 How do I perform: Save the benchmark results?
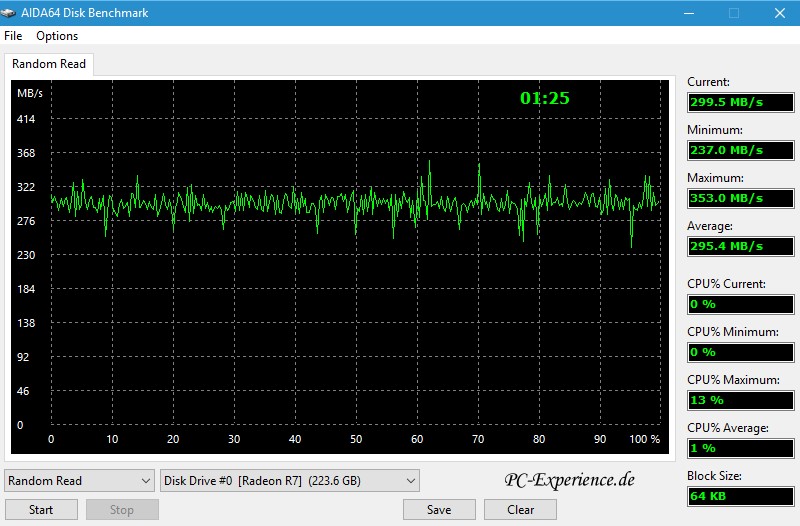pos(439,509)
